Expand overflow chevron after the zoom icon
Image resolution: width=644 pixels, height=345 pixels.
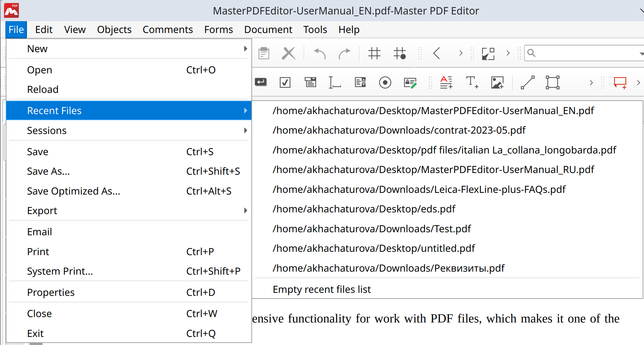(508, 53)
